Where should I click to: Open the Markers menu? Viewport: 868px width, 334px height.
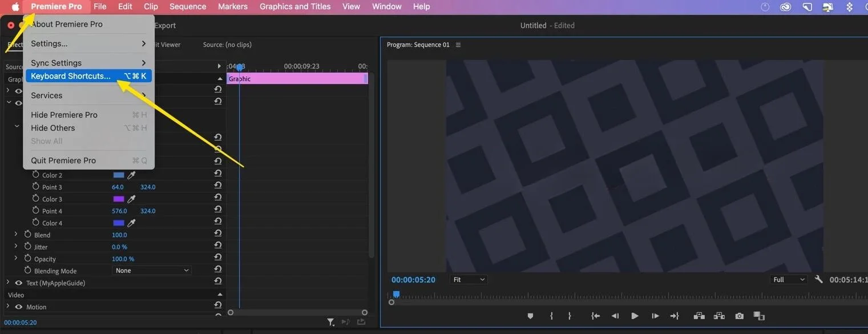pos(233,6)
